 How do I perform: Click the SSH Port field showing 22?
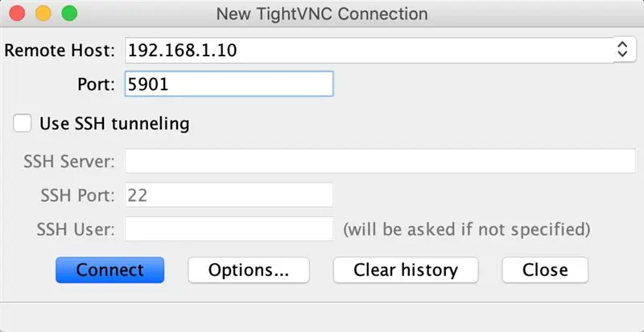click(229, 195)
